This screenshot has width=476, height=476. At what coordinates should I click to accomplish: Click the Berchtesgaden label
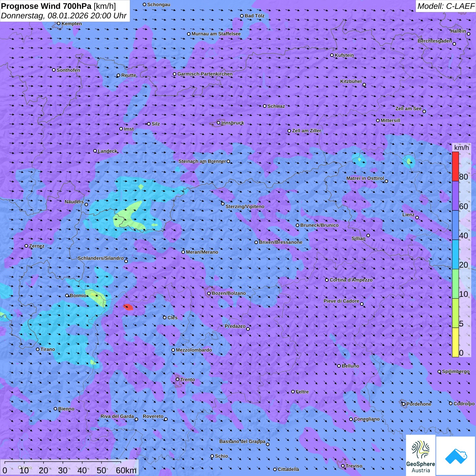pos(435,41)
